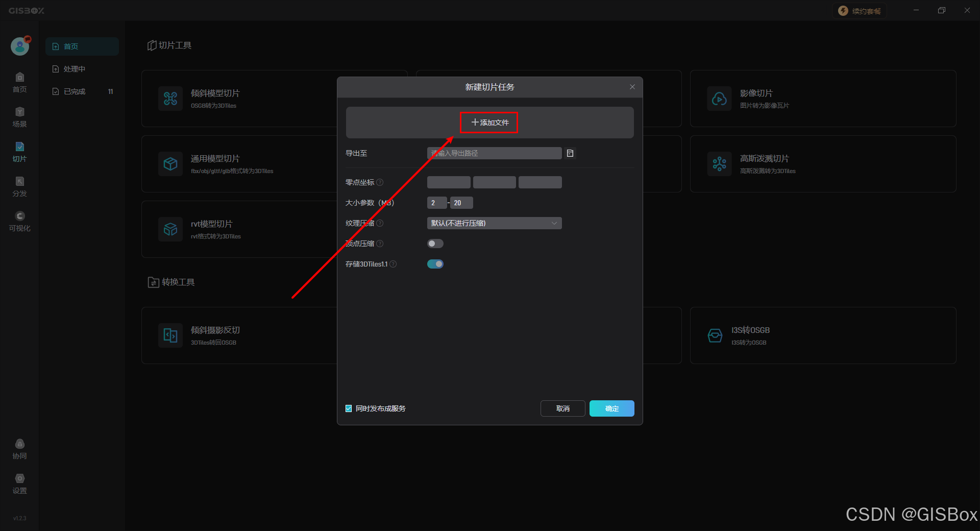
Task: Open the 分发 sidebar icon
Action: (x=20, y=186)
